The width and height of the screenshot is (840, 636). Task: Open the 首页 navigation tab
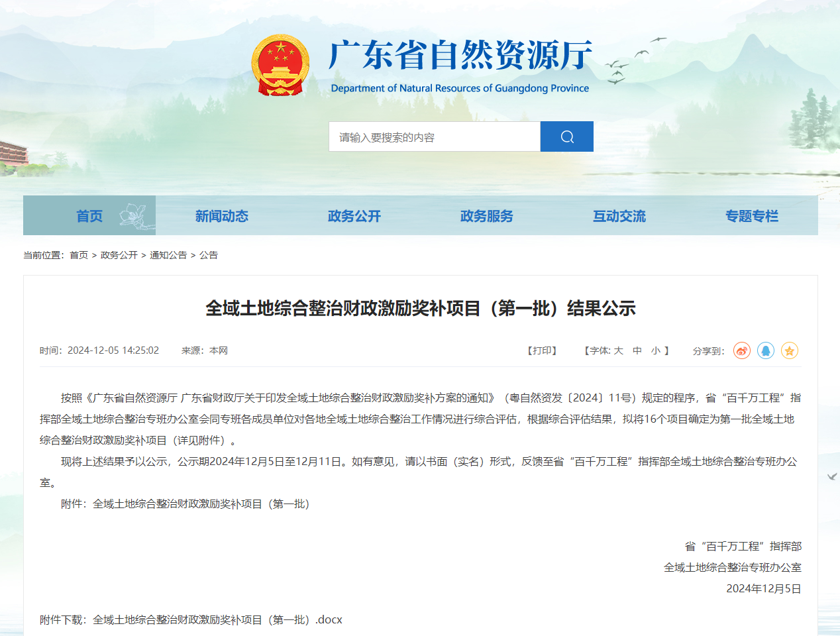click(x=89, y=215)
